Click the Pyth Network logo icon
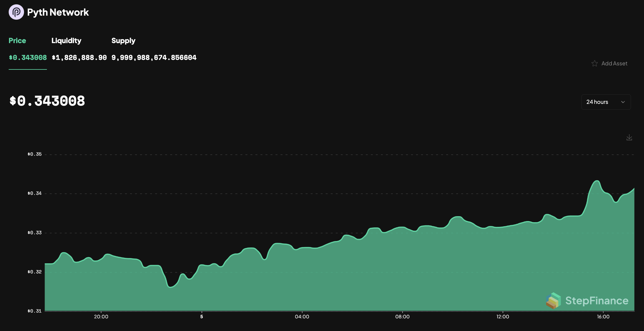The height and width of the screenshot is (331, 644). pyautogui.click(x=16, y=12)
